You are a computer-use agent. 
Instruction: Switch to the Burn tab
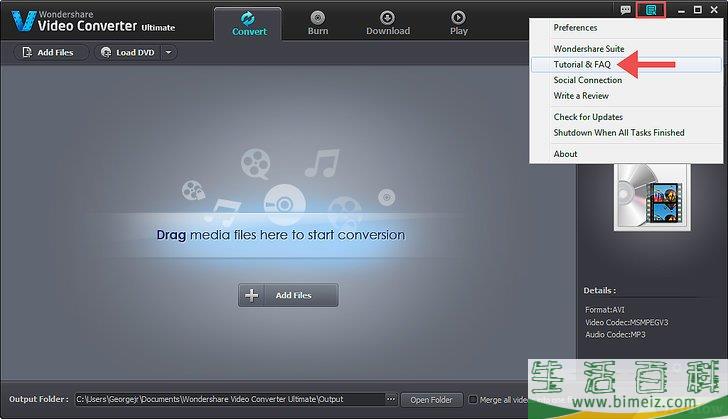[x=318, y=23]
